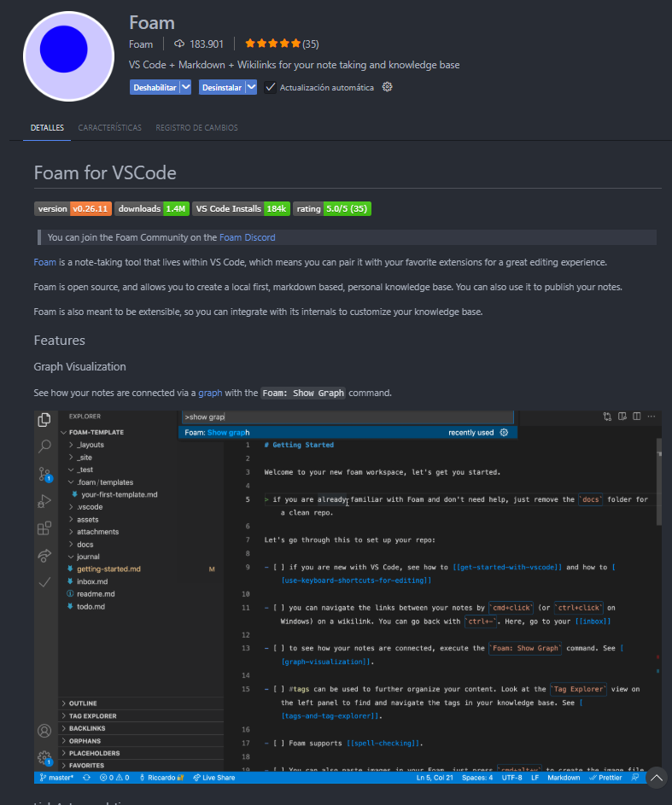The width and height of the screenshot is (672, 805).
Task: Expand the OUTLINE panel
Action: pyautogui.click(x=141, y=703)
